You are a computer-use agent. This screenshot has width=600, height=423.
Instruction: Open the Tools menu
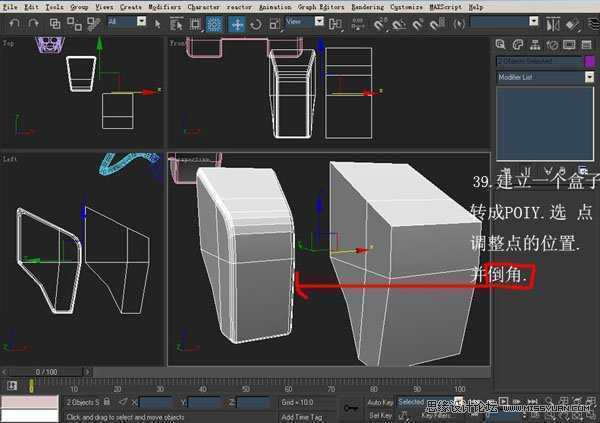pos(54,7)
